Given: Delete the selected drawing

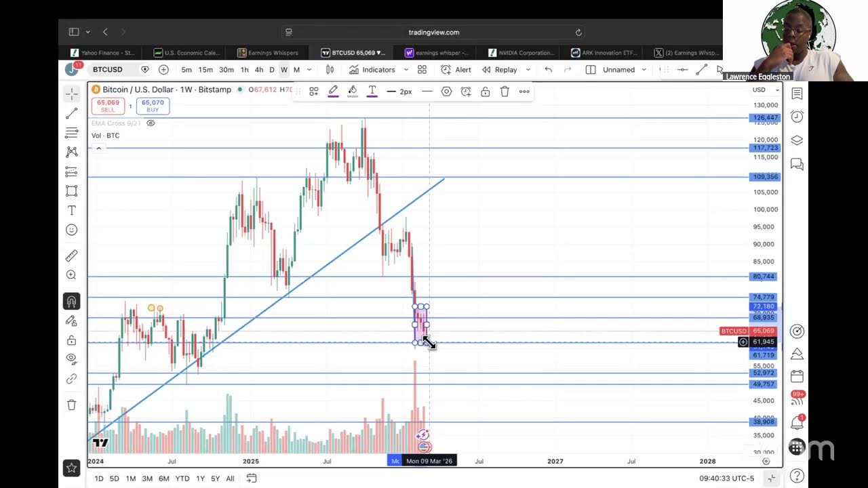Looking at the screenshot, I should pos(505,91).
